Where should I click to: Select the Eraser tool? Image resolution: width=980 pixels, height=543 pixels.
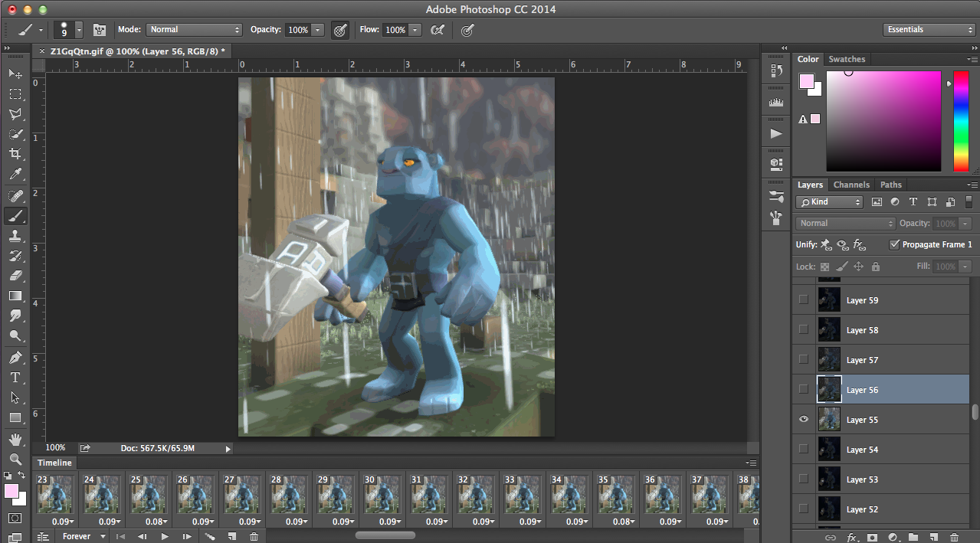click(x=15, y=276)
